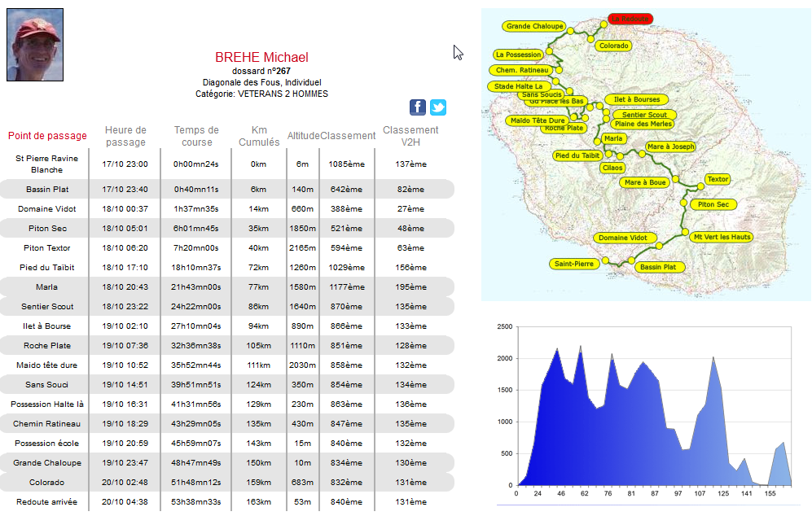Click the Mt Vert les Hauts map label
This screenshot has width=812, height=516.
coord(721,237)
